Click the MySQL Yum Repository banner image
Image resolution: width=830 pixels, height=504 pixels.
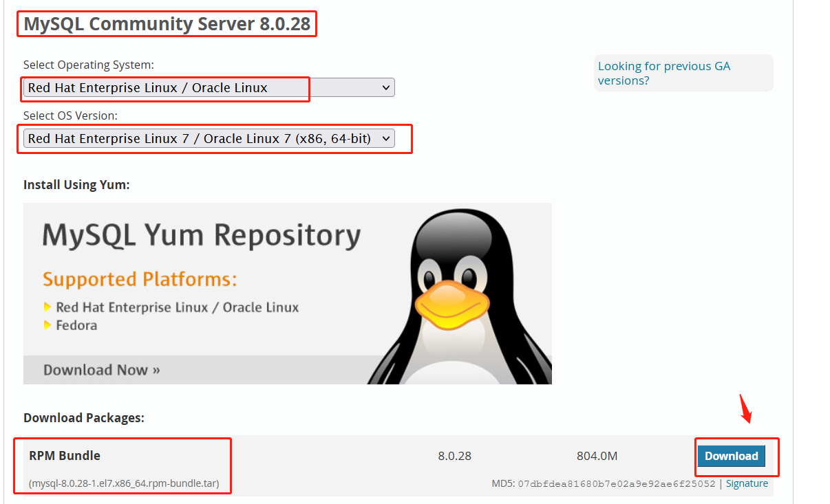click(x=288, y=294)
